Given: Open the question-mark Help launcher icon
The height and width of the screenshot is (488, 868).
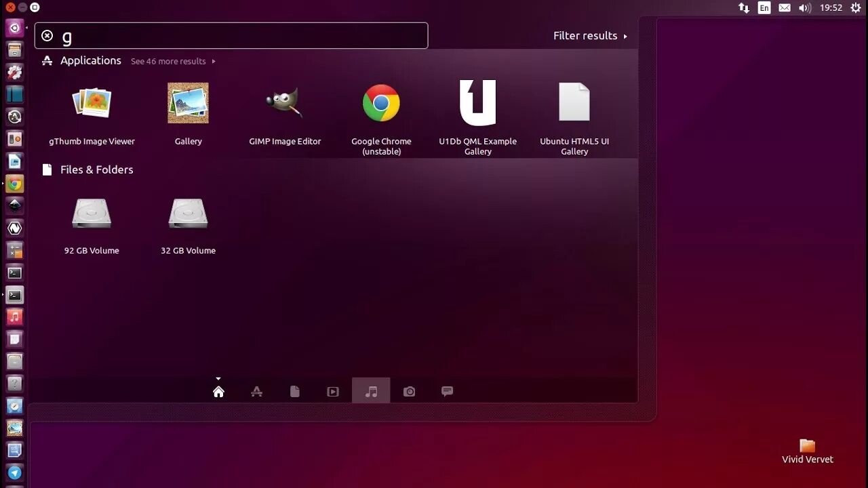Looking at the screenshot, I should [14, 384].
